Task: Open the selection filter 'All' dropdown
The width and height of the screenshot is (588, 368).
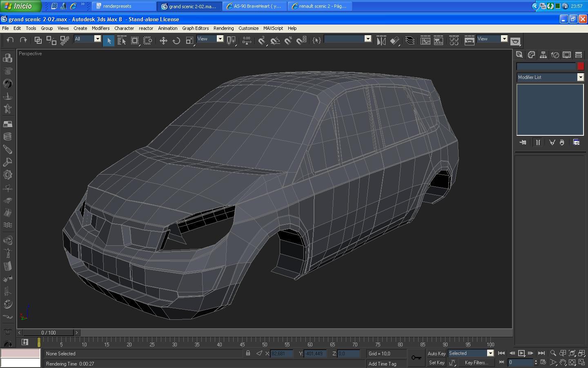Action: (x=97, y=39)
